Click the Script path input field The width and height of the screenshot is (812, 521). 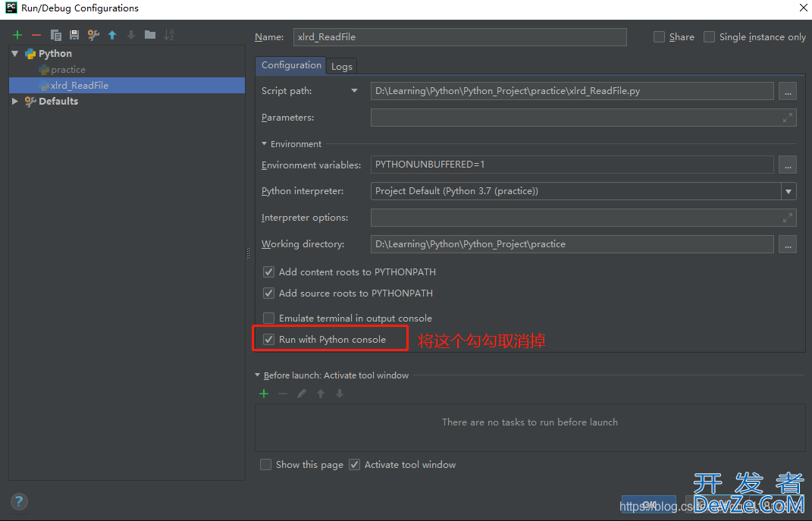click(572, 91)
